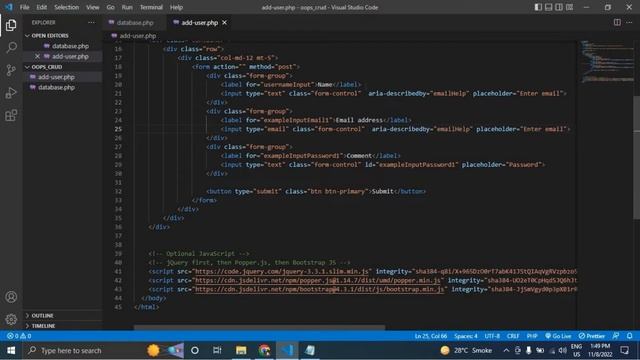640x360 pixels.
Task: Open the Windows Start menu
Action: click(11, 350)
